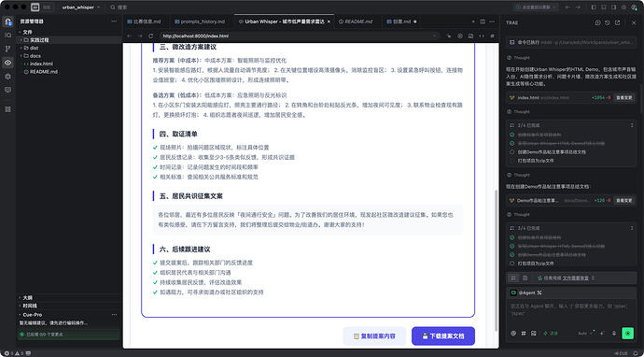
Task: Open the Search icon in the activity bar
Action: tap(7, 36)
